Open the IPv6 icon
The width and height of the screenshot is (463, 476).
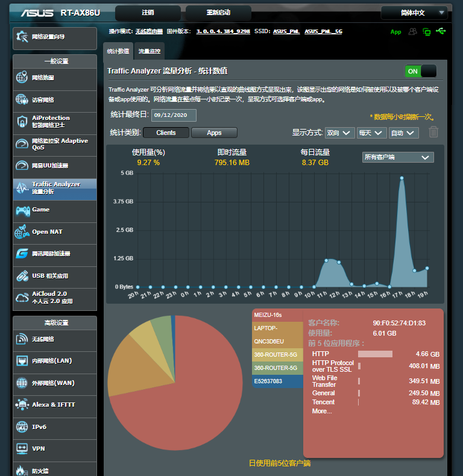(22, 427)
